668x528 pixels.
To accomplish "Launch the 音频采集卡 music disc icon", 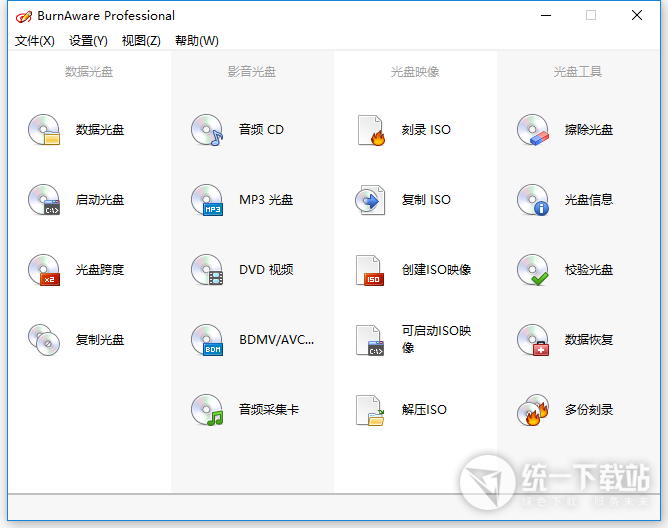I will 207,410.
